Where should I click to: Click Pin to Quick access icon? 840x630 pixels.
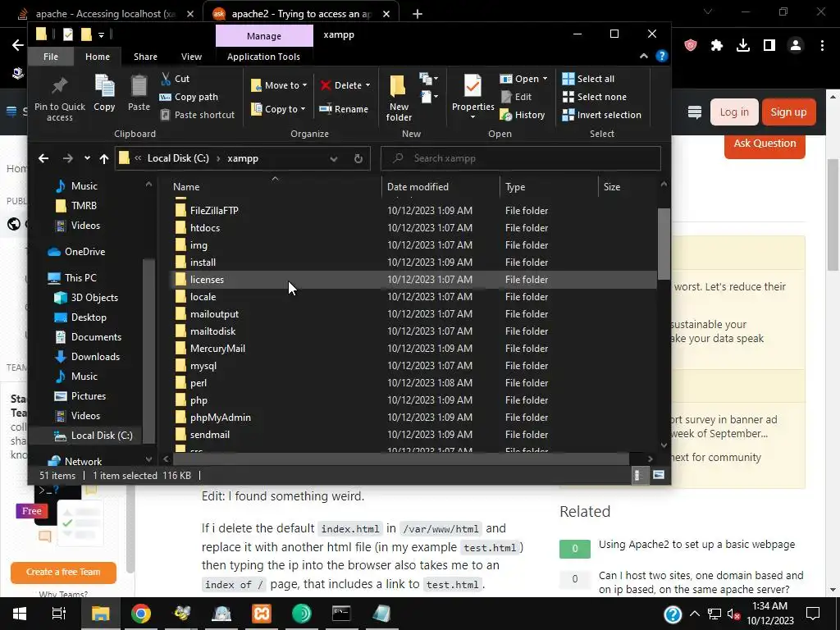pyautogui.click(x=59, y=85)
